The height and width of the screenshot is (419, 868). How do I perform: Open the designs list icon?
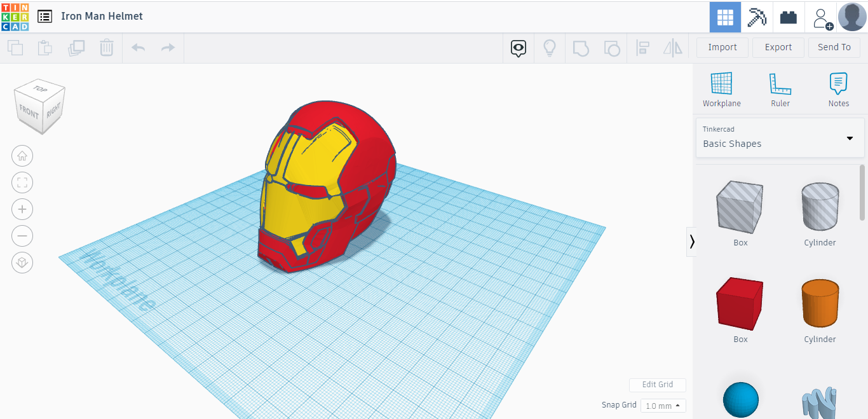coord(44,17)
